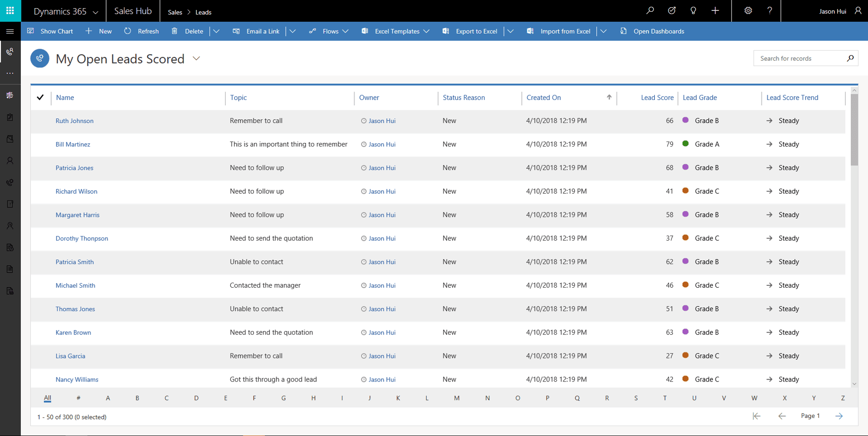This screenshot has height=436, width=868.
Task: Click the Import from Excel icon
Action: tap(530, 31)
